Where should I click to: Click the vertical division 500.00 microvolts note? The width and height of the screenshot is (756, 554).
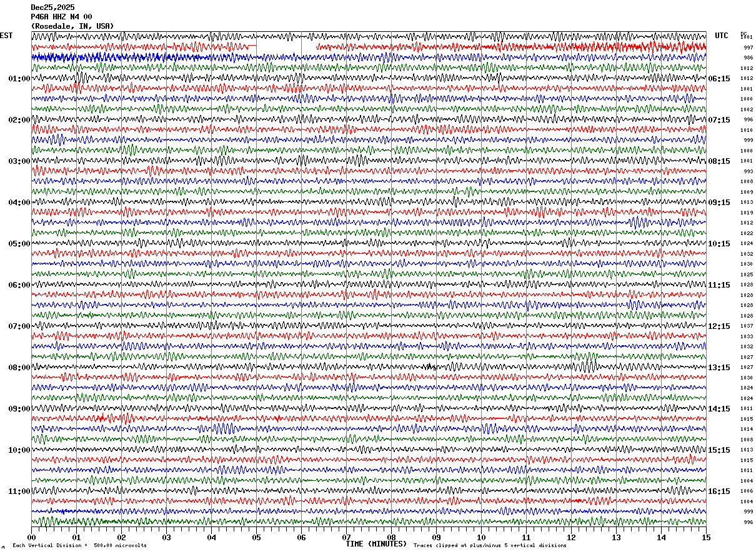[79, 546]
